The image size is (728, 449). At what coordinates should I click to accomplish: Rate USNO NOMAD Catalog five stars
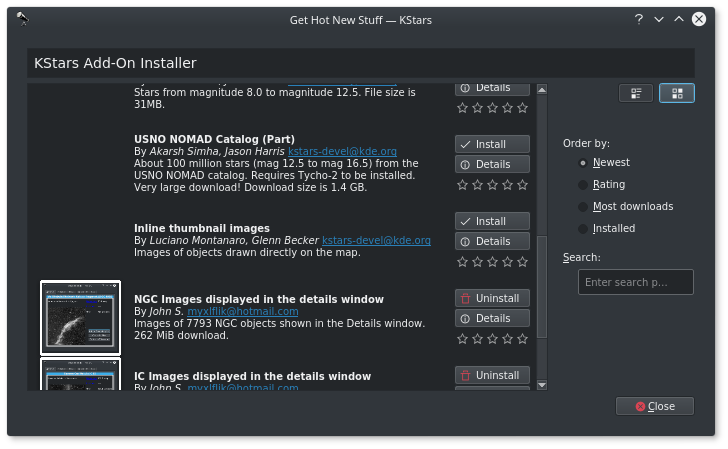point(522,185)
